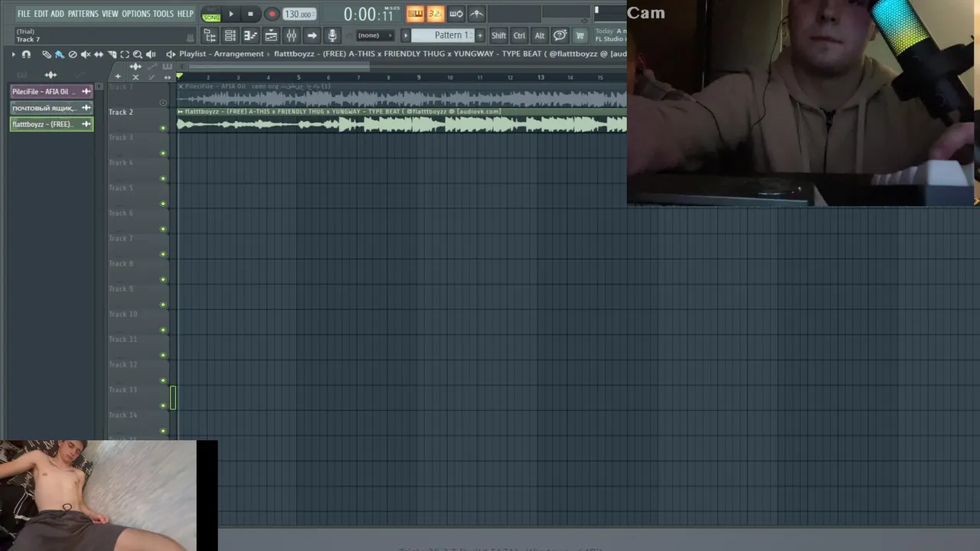The width and height of the screenshot is (980, 551).
Task: Click the 130.000 tempo field
Action: pyautogui.click(x=298, y=15)
